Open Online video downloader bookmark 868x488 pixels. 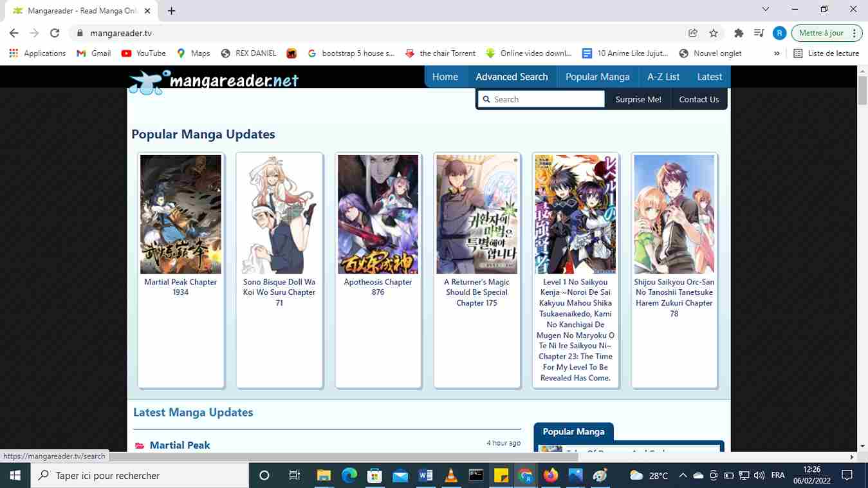(x=529, y=53)
